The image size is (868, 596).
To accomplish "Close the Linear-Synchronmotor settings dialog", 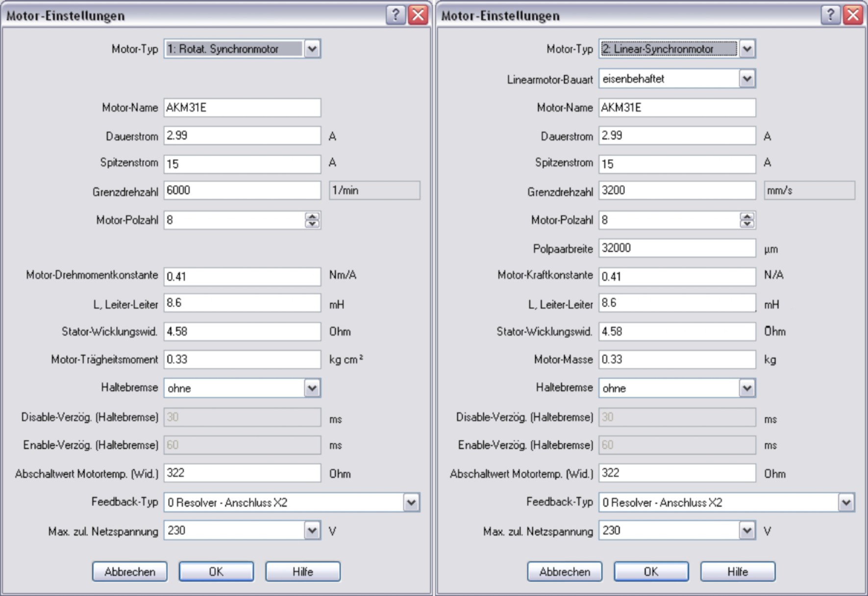I will click(x=853, y=15).
